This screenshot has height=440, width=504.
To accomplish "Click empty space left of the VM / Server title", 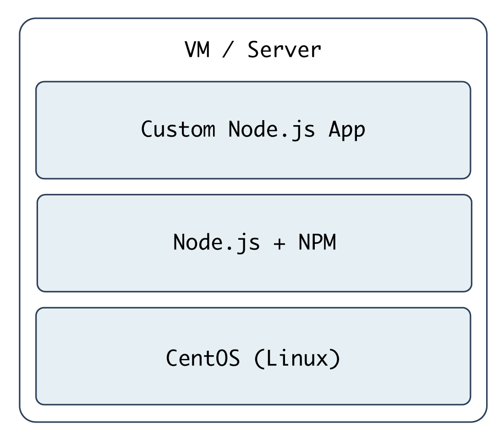I will pos(101,49).
